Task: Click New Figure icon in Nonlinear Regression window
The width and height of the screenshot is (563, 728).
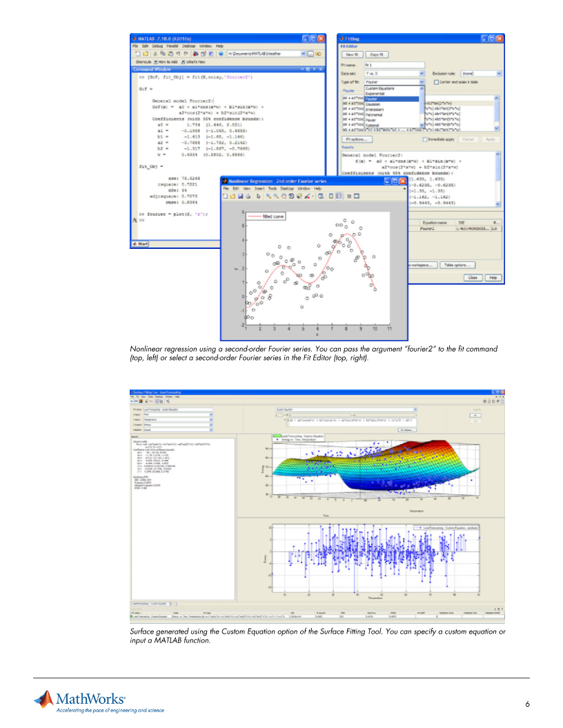Action: coord(226,196)
